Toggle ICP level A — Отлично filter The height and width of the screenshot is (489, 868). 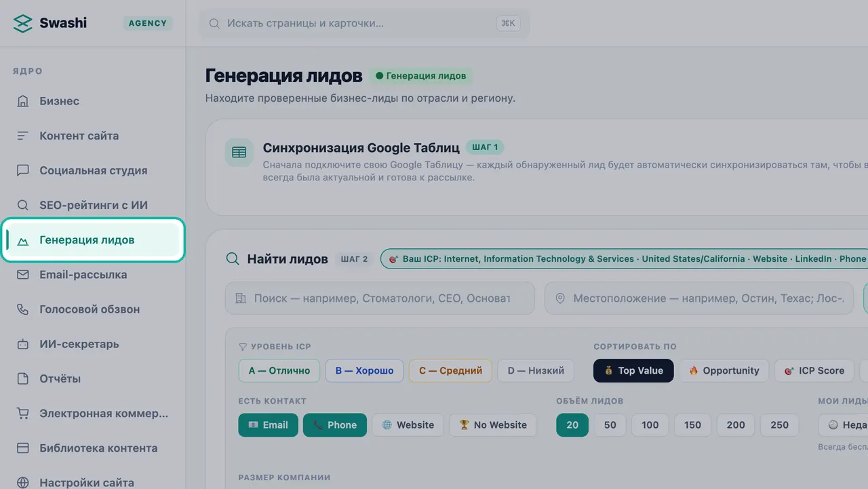click(279, 370)
